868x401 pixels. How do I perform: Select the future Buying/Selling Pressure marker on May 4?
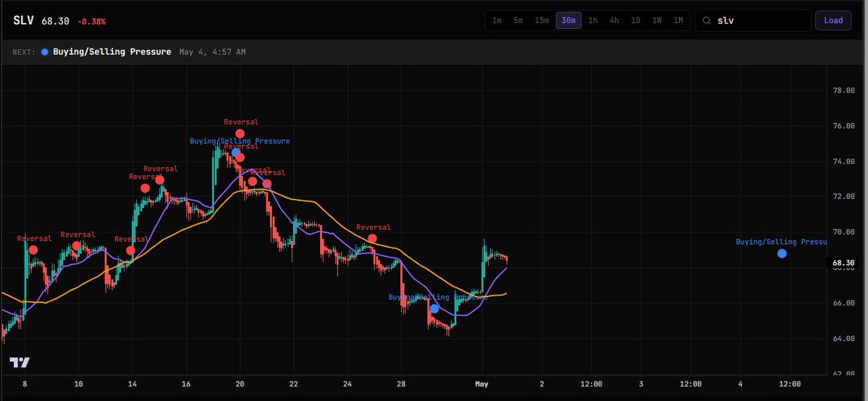tap(782, 253)
